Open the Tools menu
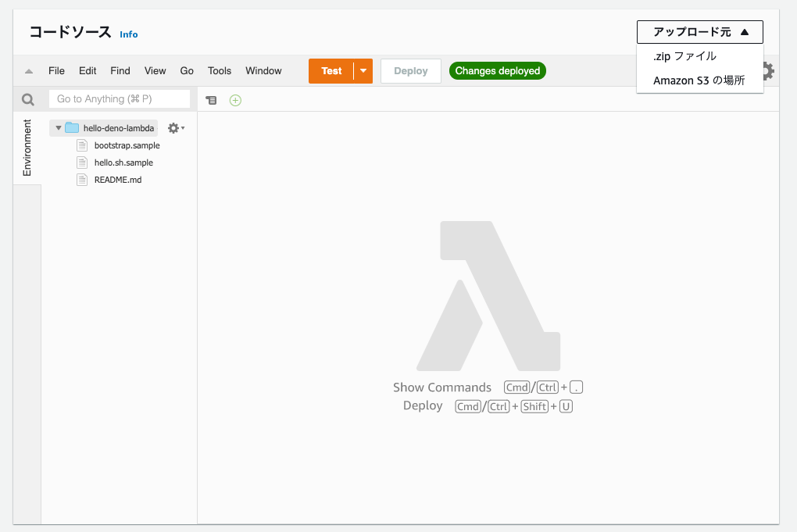 click(x=220, y=70)
